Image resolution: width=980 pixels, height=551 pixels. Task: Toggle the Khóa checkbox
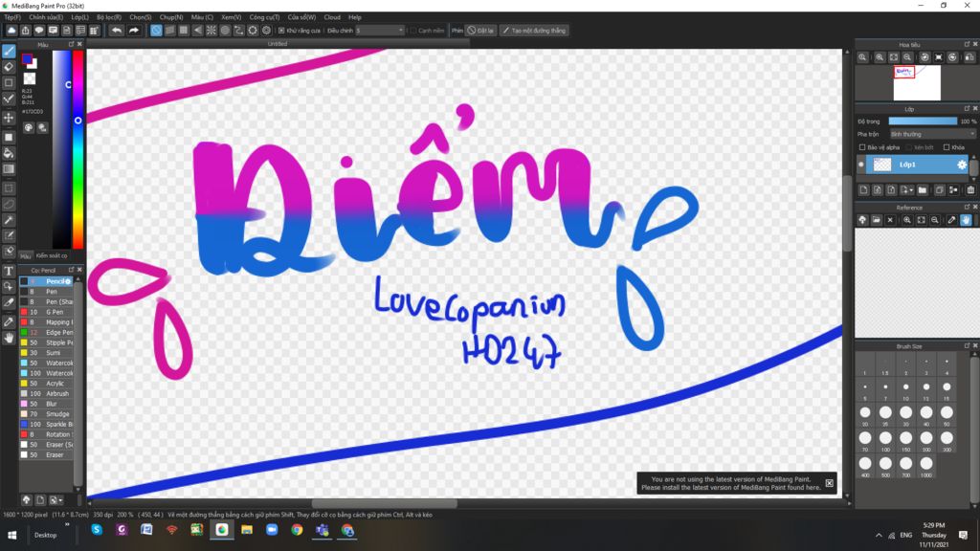947,147
